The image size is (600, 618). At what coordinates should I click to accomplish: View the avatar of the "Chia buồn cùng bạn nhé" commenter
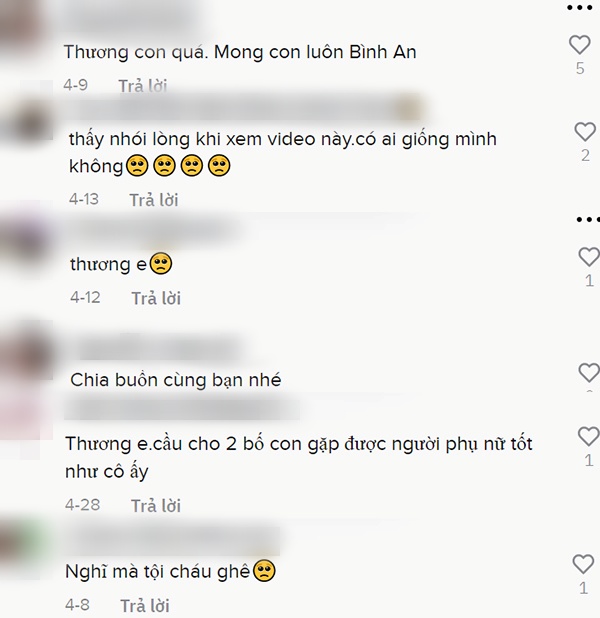pos(26,351)
